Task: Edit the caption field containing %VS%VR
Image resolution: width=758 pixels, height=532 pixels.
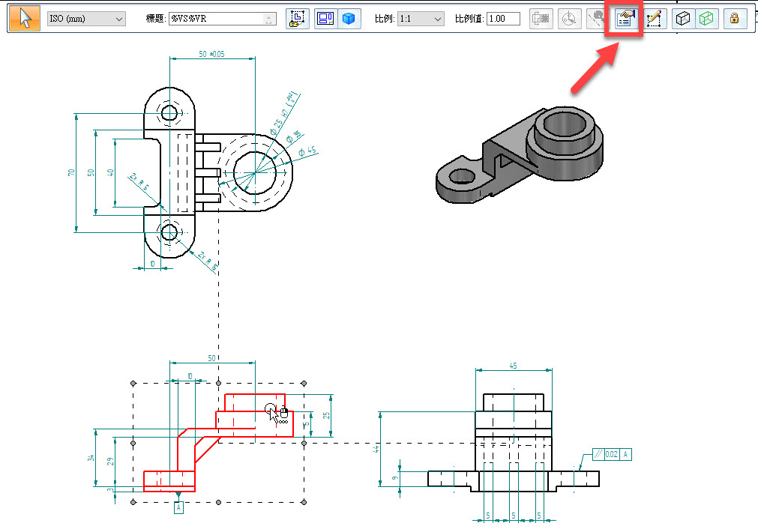Action: tap(222, 19)
